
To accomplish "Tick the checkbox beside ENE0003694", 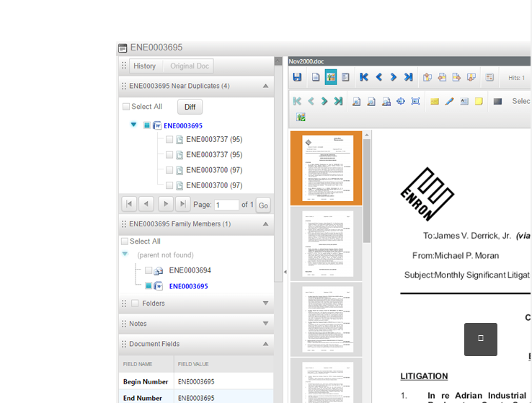I will click(x=148, y=270).
